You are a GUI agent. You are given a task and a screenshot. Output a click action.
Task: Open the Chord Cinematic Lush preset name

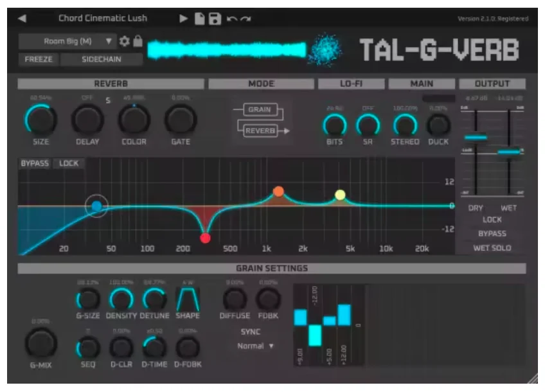(103, 18)
